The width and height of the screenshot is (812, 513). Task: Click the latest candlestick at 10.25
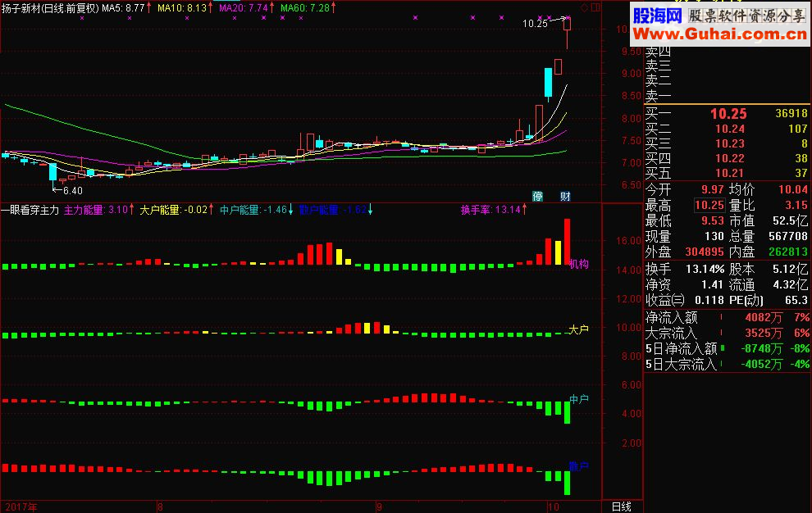click(567, 32)
